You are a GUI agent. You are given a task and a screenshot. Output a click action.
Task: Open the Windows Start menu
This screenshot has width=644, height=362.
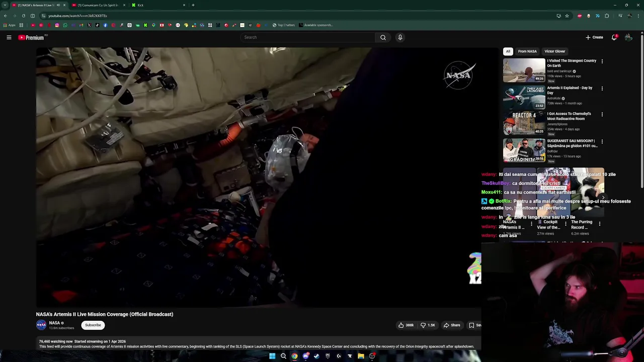tap(272, 356)
